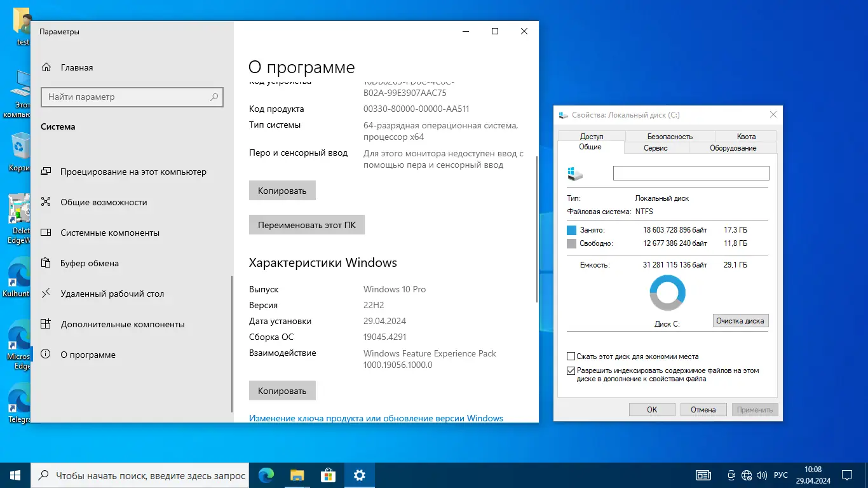Click the magnifier icon in Найти параметр box
The width and height of the screenshot is (868, 488).
pyautogui.click(x=214, y=97)
